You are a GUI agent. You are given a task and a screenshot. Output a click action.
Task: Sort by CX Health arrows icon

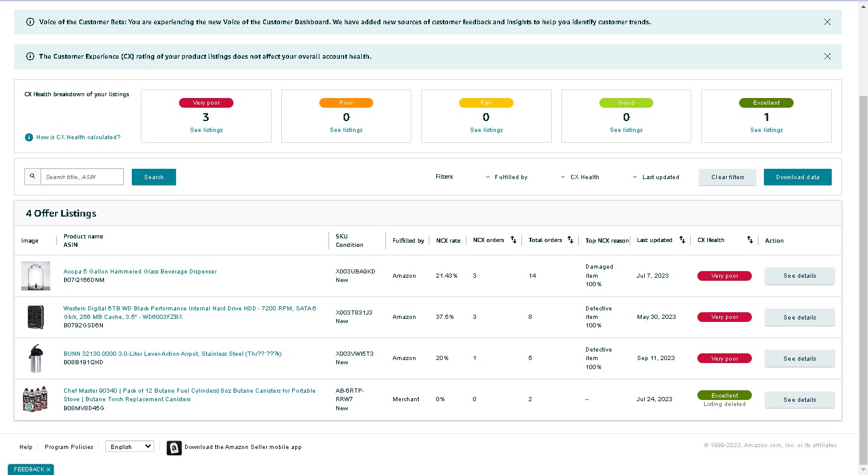750,240
